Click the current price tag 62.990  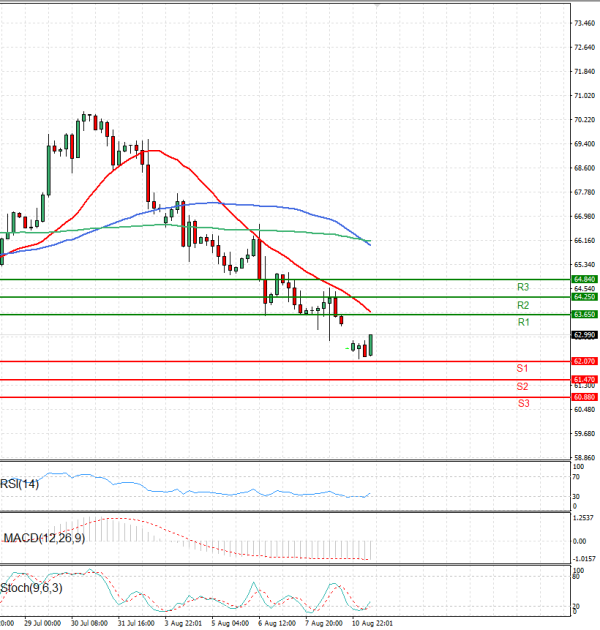pos(584,335)
